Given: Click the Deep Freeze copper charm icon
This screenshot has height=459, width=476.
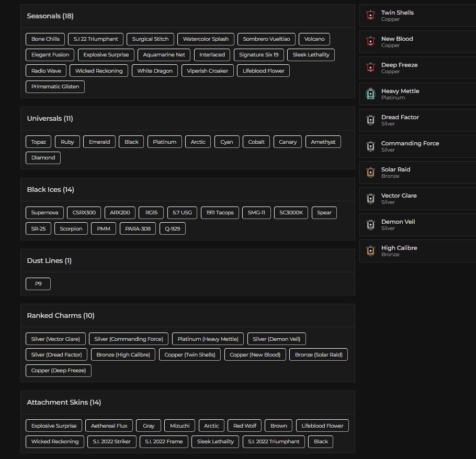Looking at the screenshot, I should tap(370, 67).
